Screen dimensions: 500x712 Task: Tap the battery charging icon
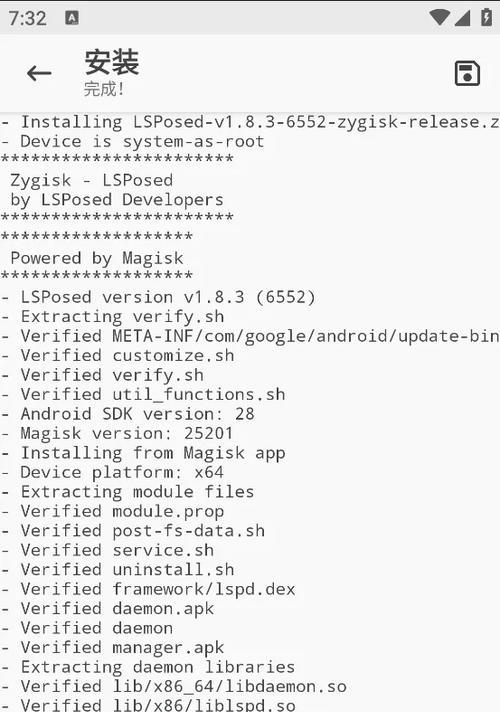[x=486, y=17]
